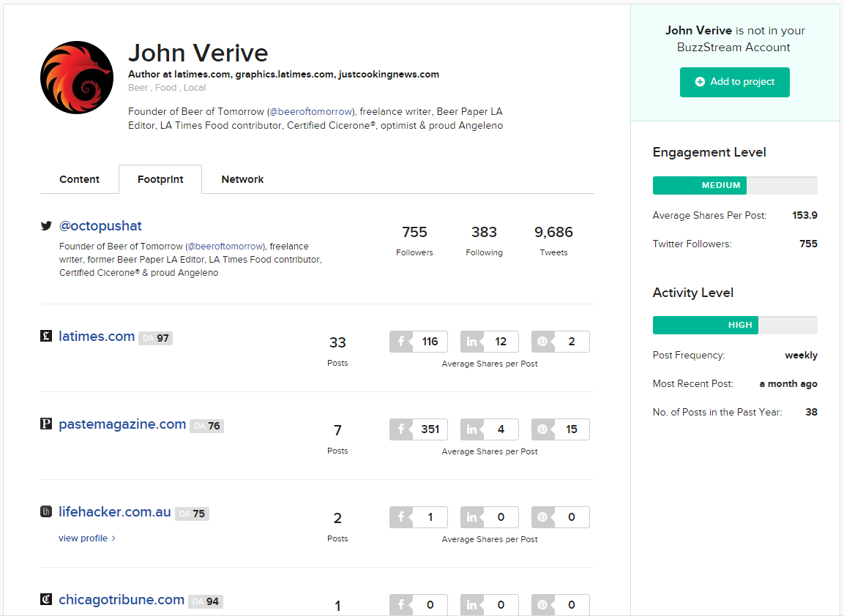The height and width of the screenshot is (616, 844).
Task: Click the Add to project button
Action: click(734, 83)
